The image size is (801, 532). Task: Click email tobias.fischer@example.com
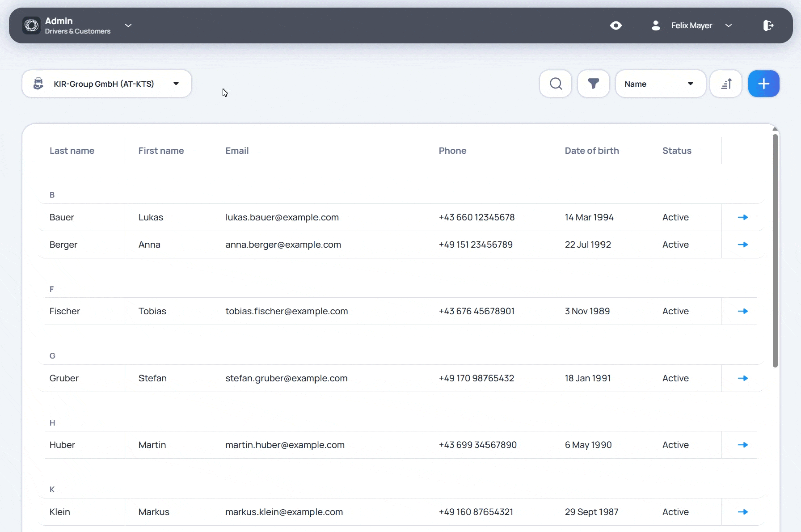(x=287, y=311)
